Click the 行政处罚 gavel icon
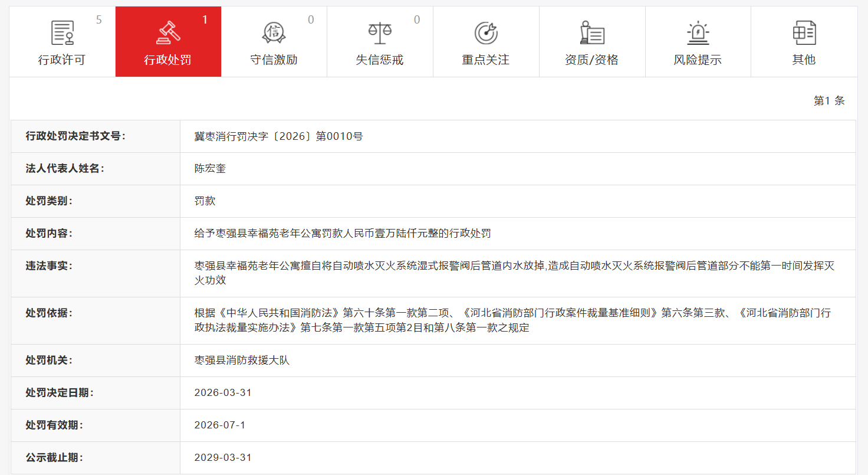This screenshot has height=475, width=868. pos(168,33)
